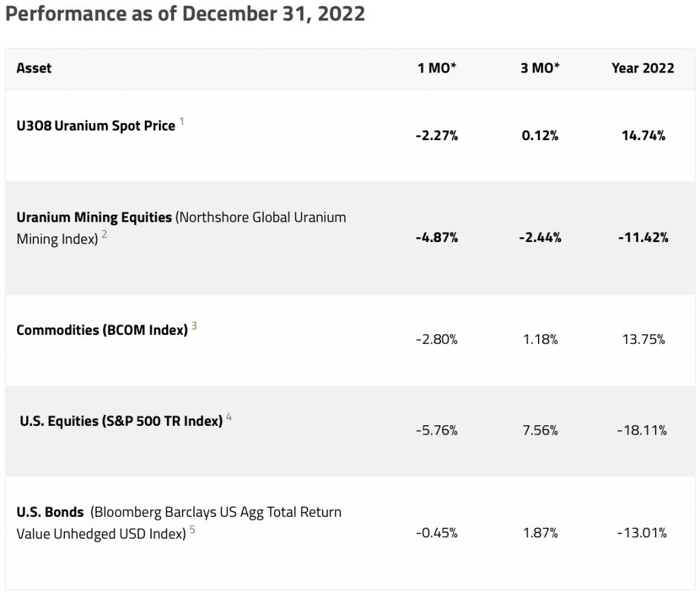Click the Performance as of December 31, 2022 heading

(x=185, y=15)
